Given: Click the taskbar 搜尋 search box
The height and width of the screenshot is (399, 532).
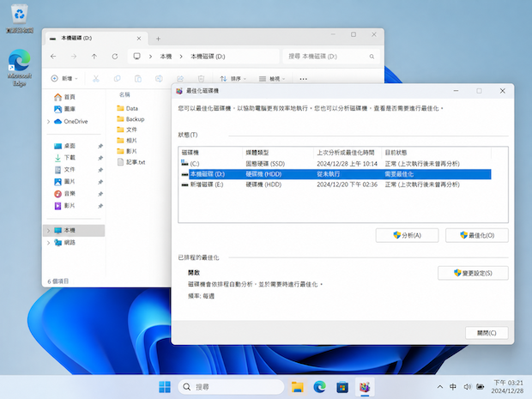Looking at the screenshot, I should (x=231, y=387).
